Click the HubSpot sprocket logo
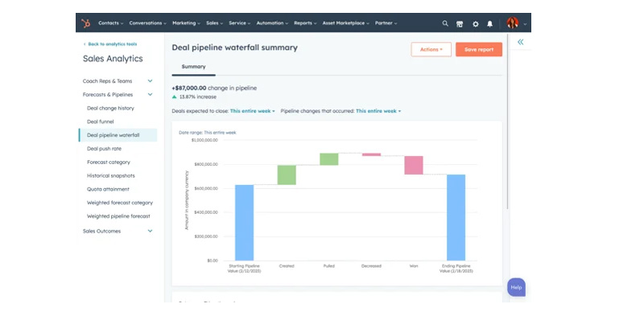The image size is (644, 329). [85, 23]
